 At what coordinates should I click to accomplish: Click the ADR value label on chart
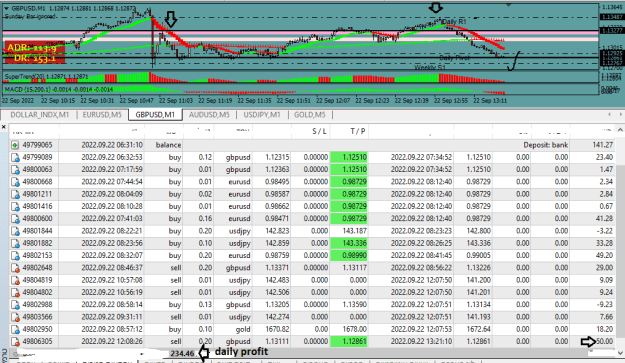[x=32, y=48]
